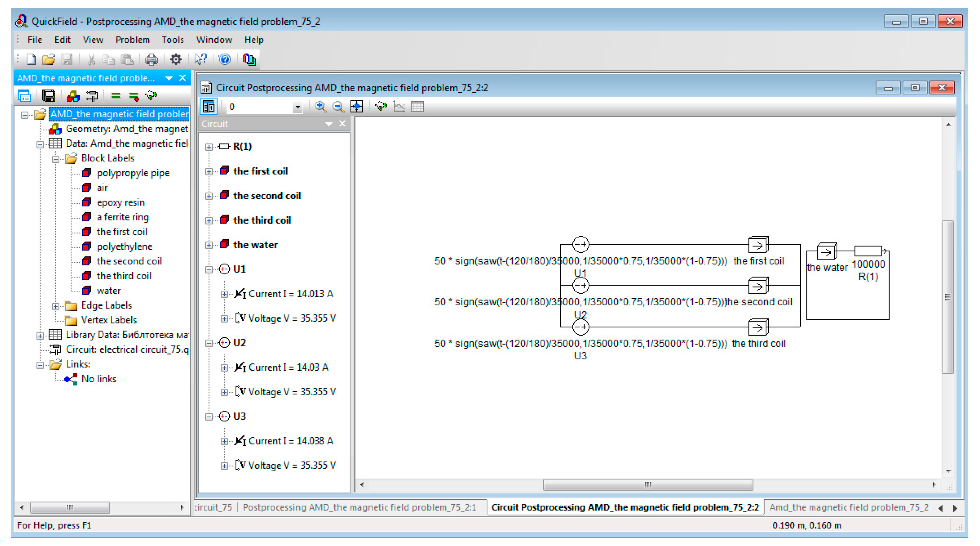The height and width of the screenshot is (546, 980).
Task: Click the save icon in problem panel
Action: pos(48,96)
